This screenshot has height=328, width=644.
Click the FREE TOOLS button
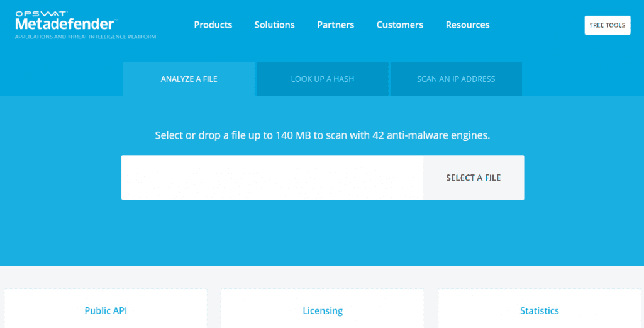[608, 25]
